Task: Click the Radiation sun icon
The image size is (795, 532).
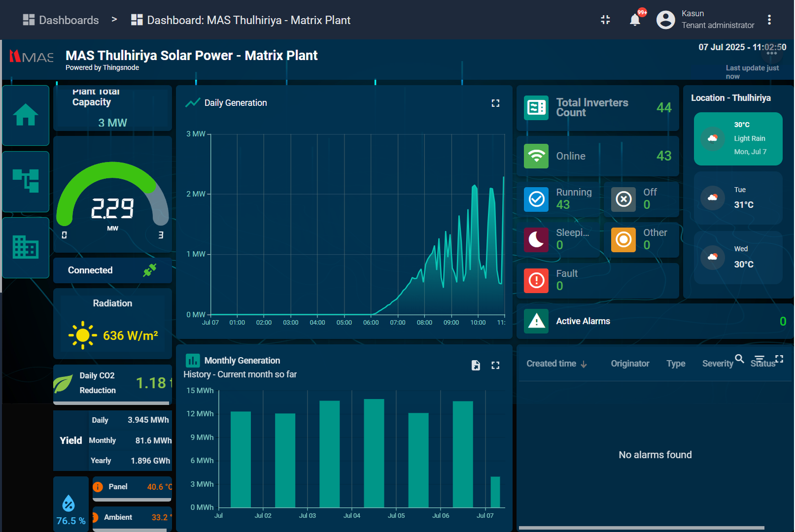Action: (82, 335)
